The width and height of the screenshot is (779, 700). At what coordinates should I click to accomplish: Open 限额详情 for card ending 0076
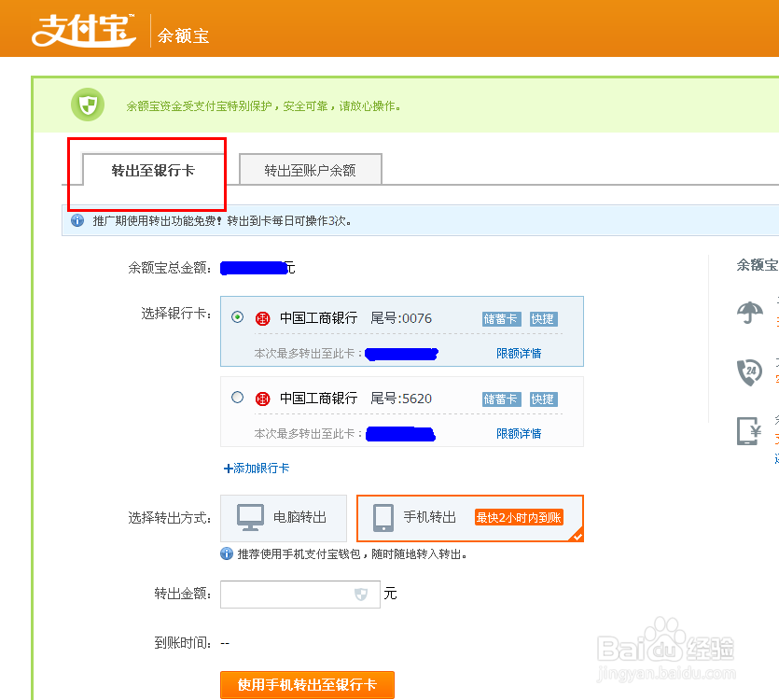519,354
